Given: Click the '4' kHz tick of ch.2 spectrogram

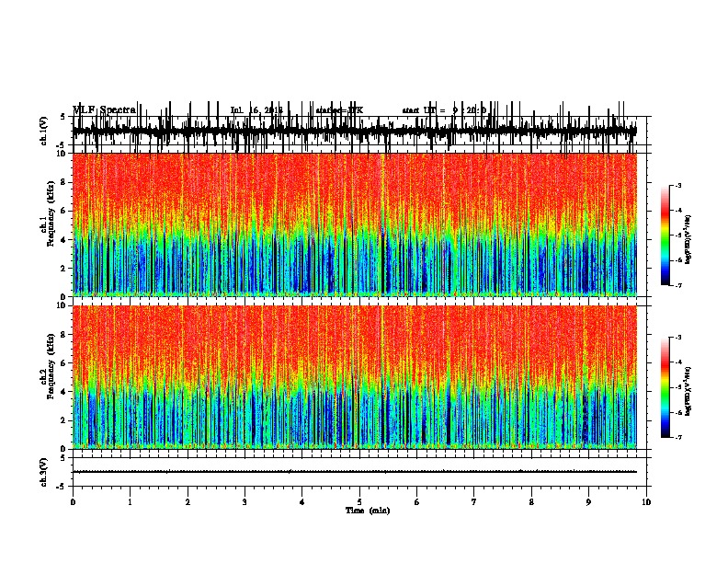Looking at the screenshot, I should [63, 392].
